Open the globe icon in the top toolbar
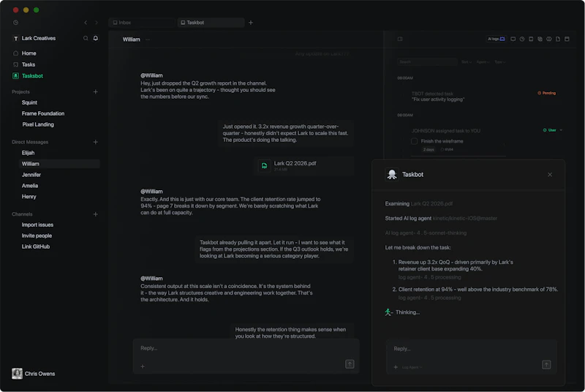Viewport: 585px width, 392px height. [540, 39]
